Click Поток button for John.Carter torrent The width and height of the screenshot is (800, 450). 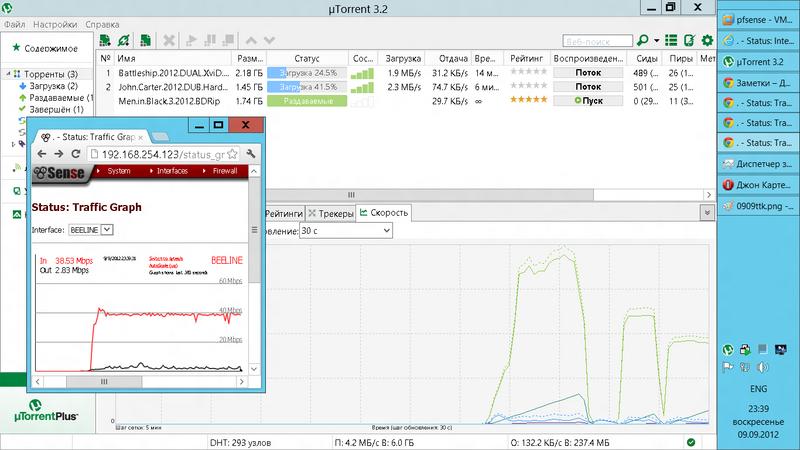(x=588, y=87)
